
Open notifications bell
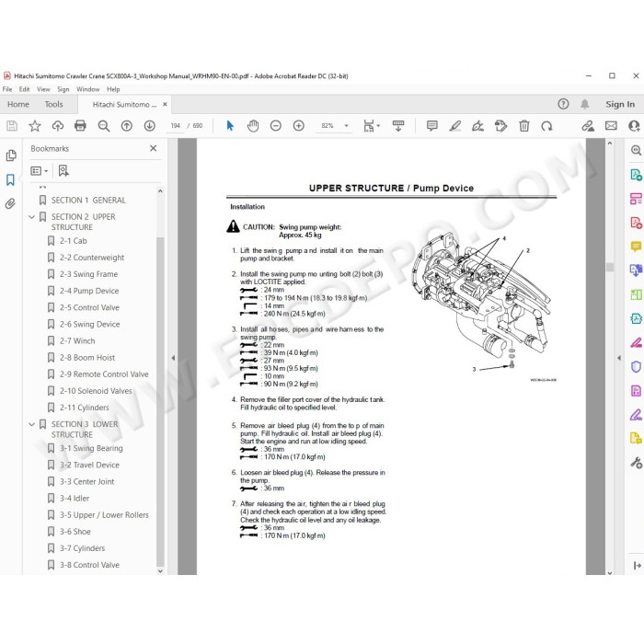tap(584, 104)
